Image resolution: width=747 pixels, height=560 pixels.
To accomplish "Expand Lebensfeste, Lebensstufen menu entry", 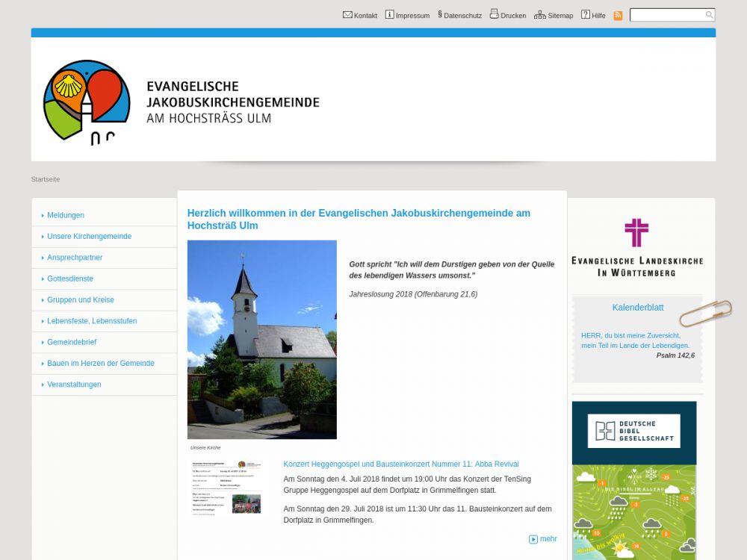I will pyautogui.click(x=92, y=321).
